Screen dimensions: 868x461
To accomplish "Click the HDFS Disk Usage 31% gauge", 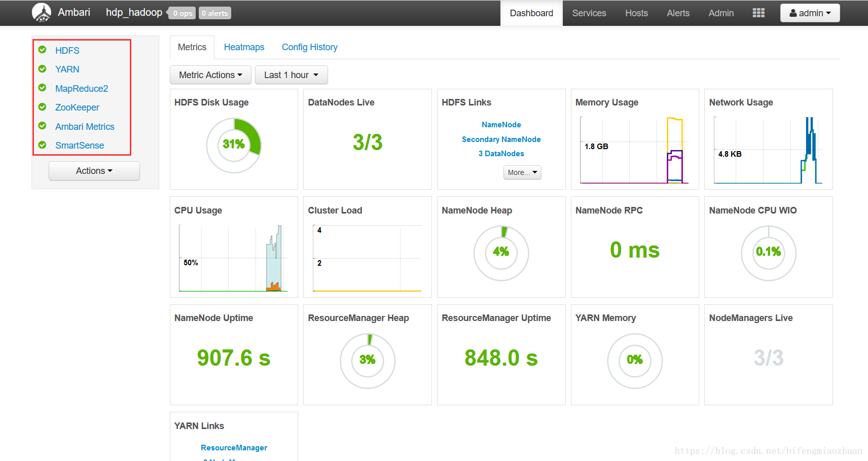I will coord(234,145).
